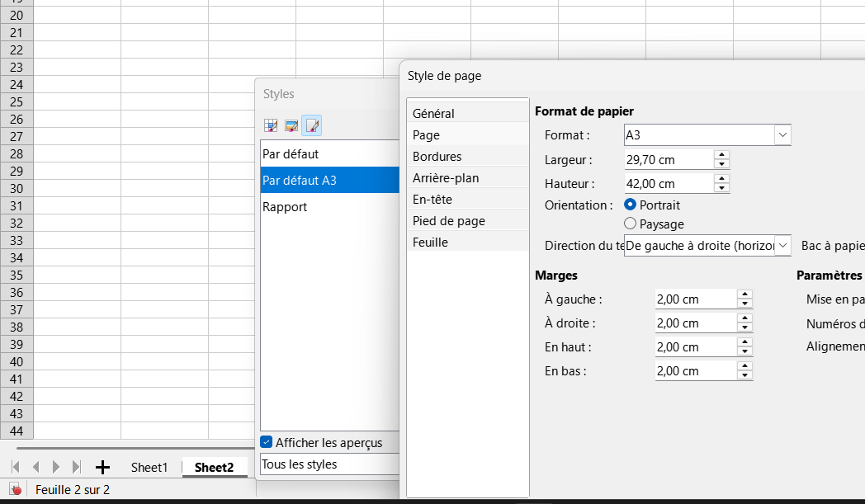The width and height of the screenshot is (865, 504).
Task: Increase Largeur value with up stepper
Action: 721,154
